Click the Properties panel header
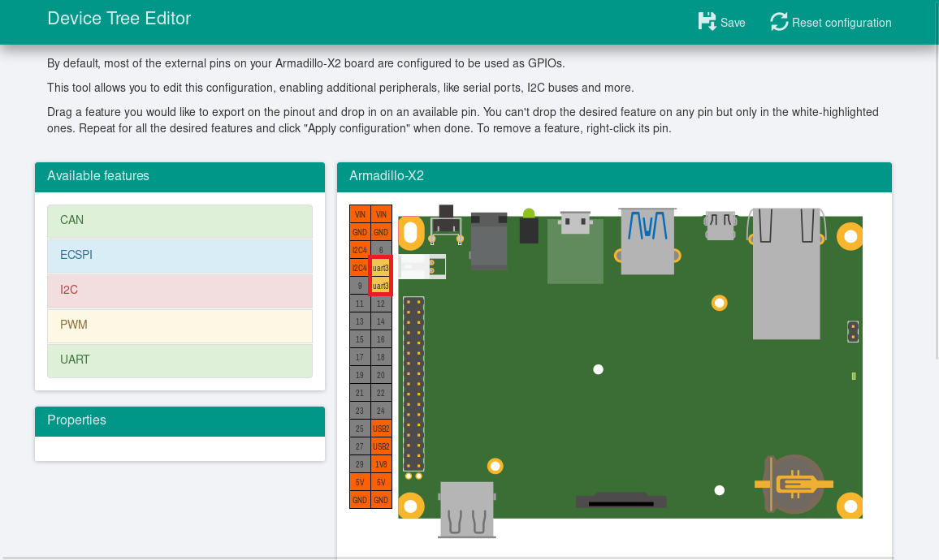Viewport: 939px width, 560px height. pyautogui.click(x=180, y=420)
